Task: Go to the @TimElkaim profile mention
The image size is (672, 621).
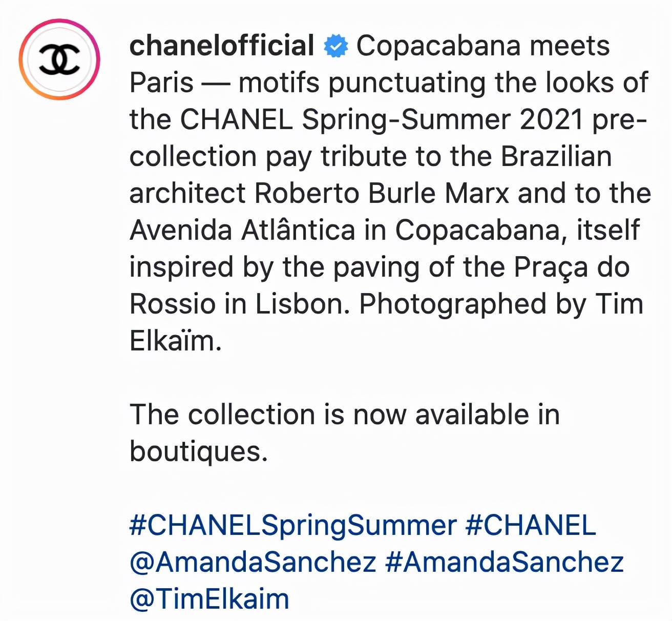Action: [x=209, y=599]
